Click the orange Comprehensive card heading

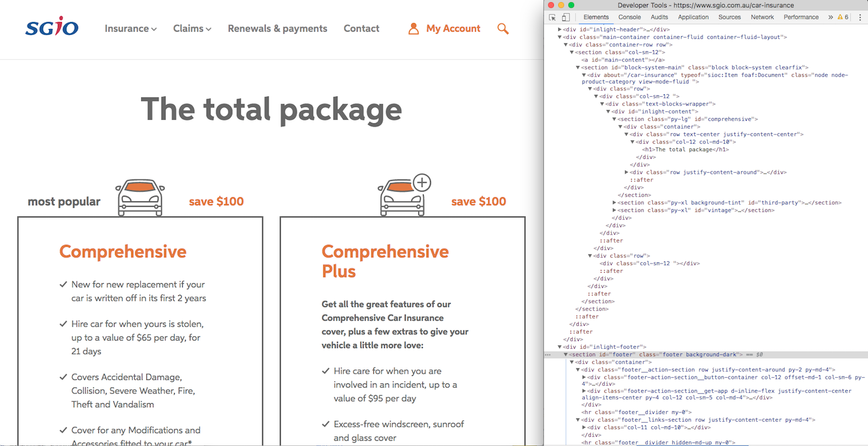[123, 251]
